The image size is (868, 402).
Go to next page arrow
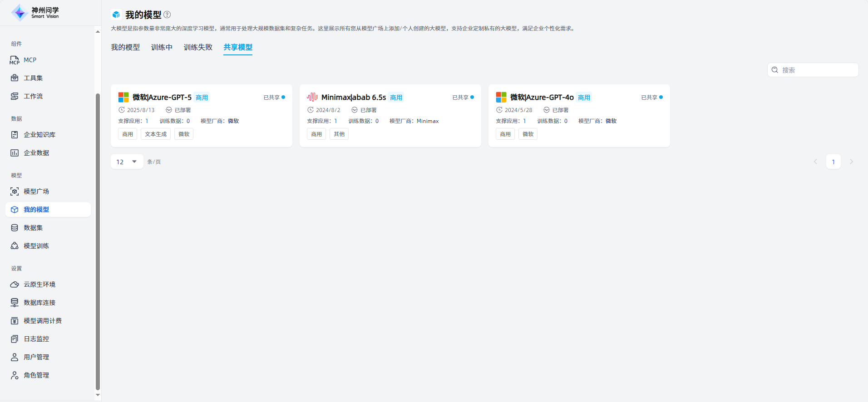[851, 162]
